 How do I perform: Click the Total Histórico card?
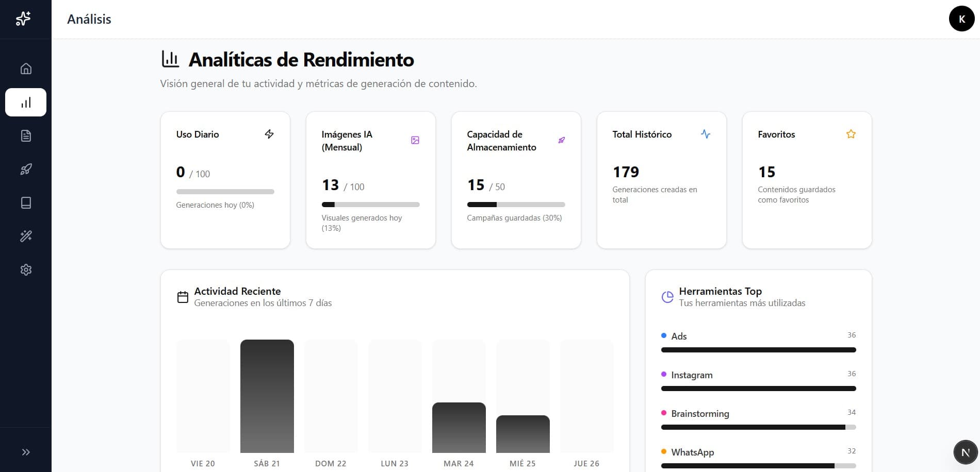pyautogui.click(x=661, y=180)
